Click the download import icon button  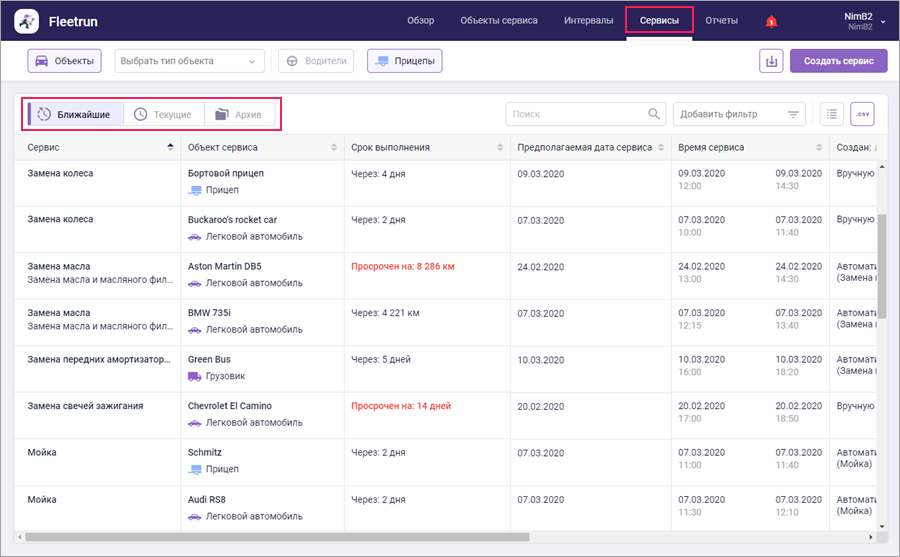[771, 61]
